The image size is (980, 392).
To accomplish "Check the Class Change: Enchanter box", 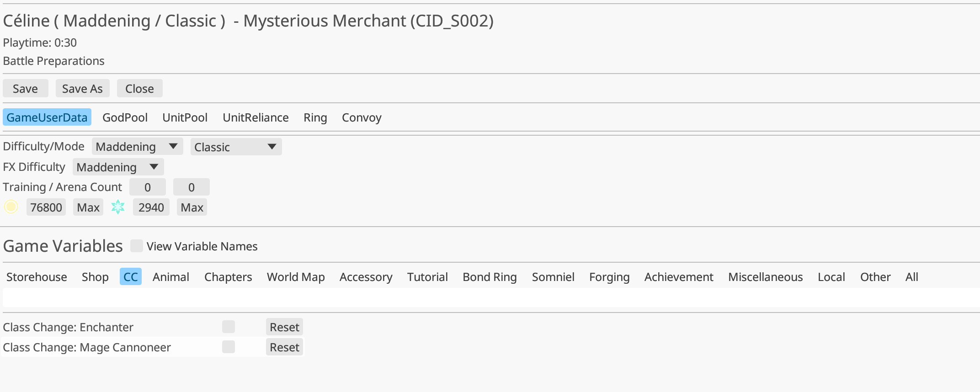I will coord(229,326).
